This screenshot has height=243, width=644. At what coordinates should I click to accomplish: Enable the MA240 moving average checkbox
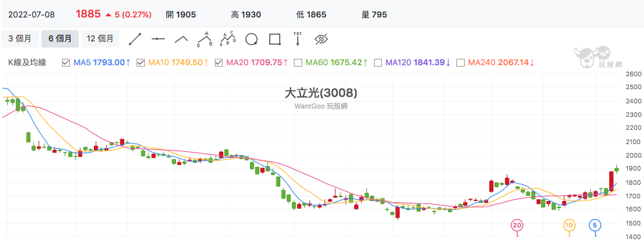(x=460, y=63)
